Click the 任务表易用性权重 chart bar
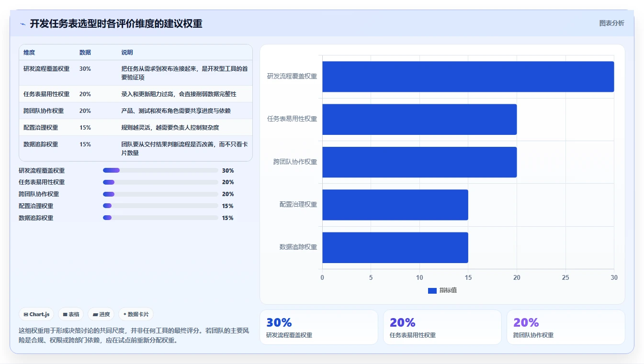 (x=419, y=119)
